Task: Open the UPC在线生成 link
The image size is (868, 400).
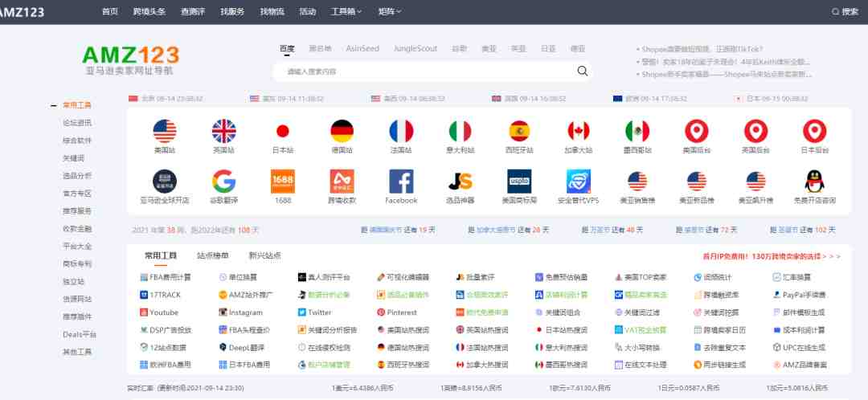Action: (800, 348)
